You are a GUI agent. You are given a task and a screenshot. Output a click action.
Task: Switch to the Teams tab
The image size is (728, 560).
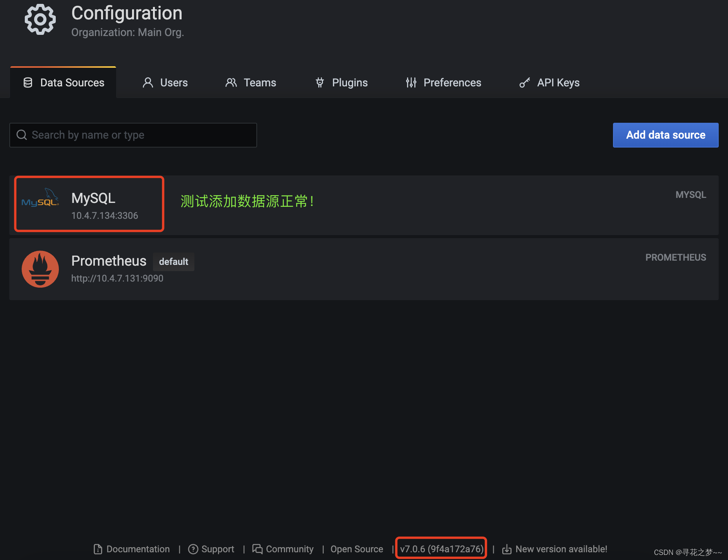(251, 82)
